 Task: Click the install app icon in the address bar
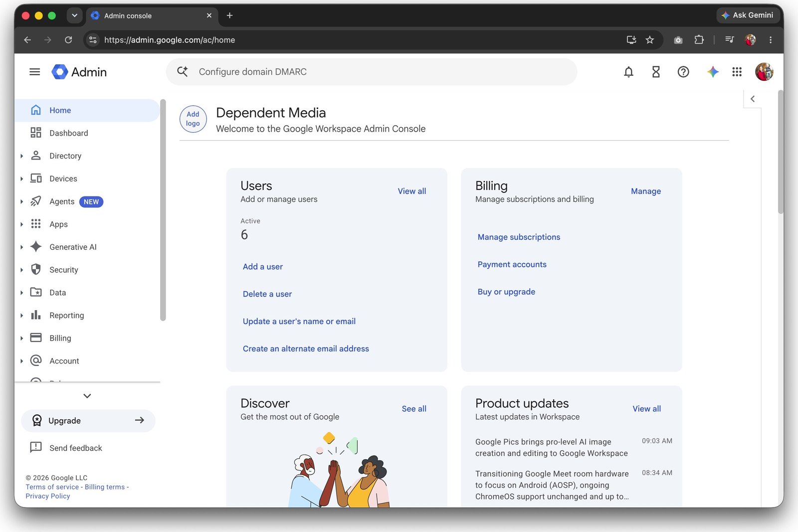[x=631, y=40]
